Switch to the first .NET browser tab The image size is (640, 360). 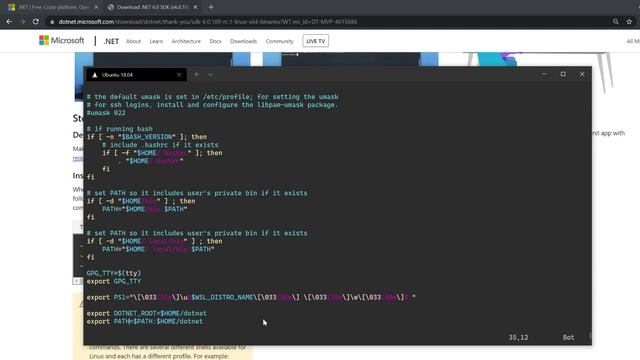(x=53, y=7)
